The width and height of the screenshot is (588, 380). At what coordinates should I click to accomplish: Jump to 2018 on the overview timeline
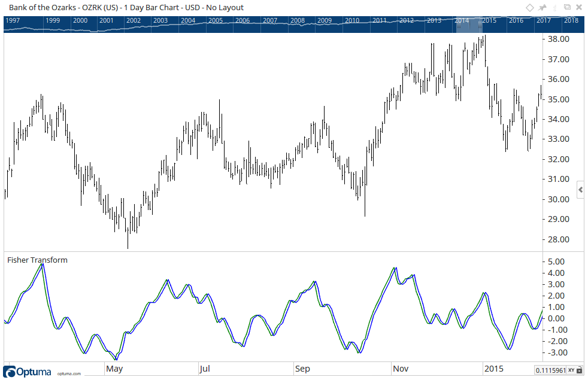pos(571,20)
